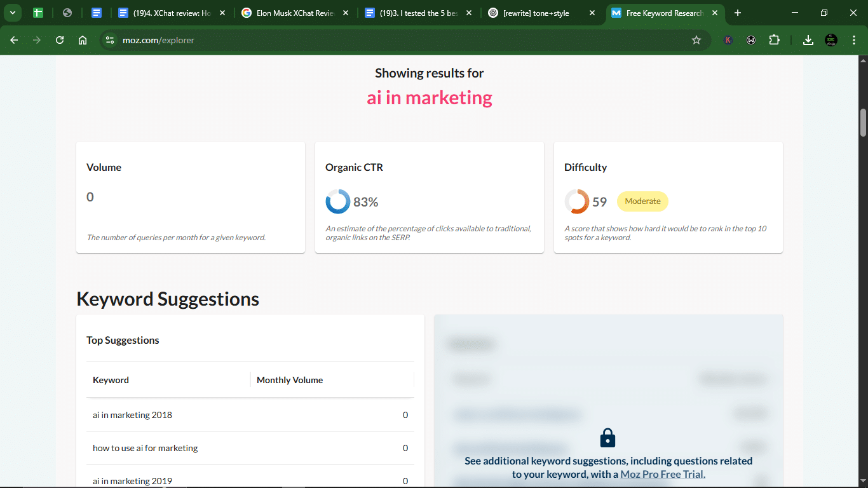Bookmark this page with the star icon
The image size is (868, 488).
pos(696,40)
